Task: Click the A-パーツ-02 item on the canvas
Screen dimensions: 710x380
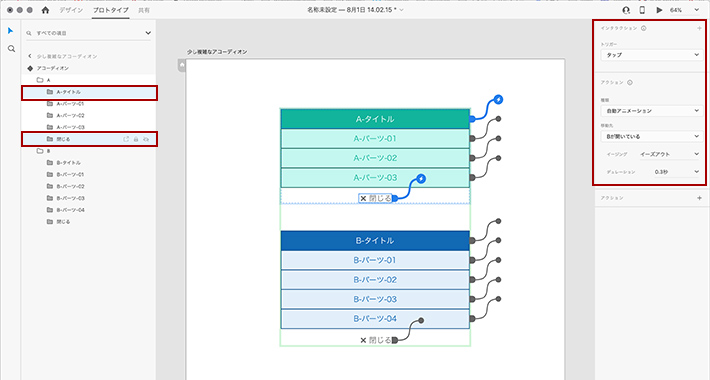Action: point(375,158)
